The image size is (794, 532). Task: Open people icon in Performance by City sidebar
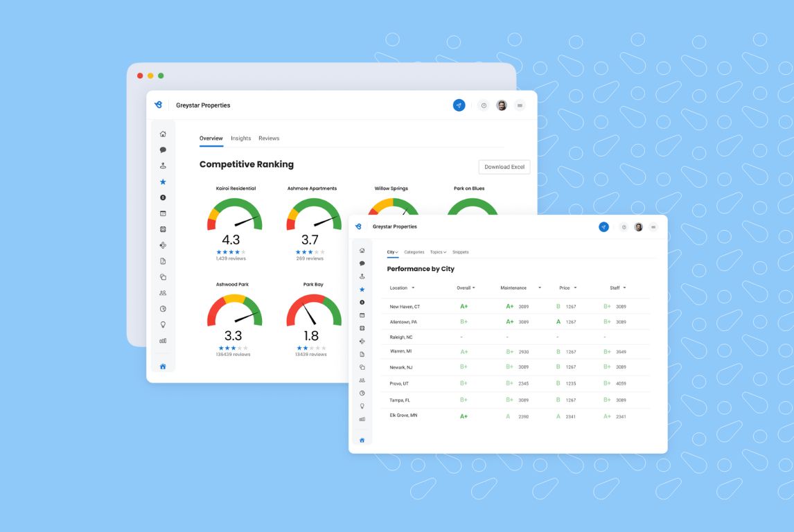pyautogui.click(x=362, y=380)
